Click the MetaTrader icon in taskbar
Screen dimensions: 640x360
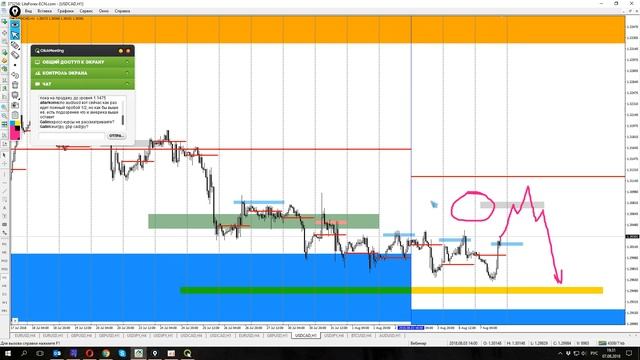tap(138, 353)
